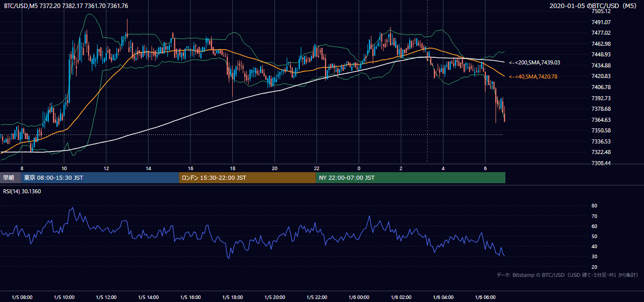Screen dimensions: 644x302
Task: Click price axis value 7448.93
Action: click(x=601, y=54)
